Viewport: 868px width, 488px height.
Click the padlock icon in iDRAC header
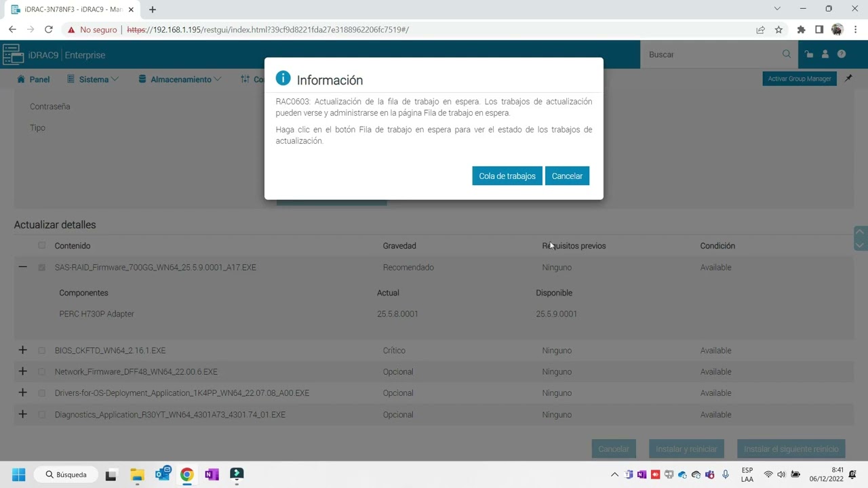809,54
